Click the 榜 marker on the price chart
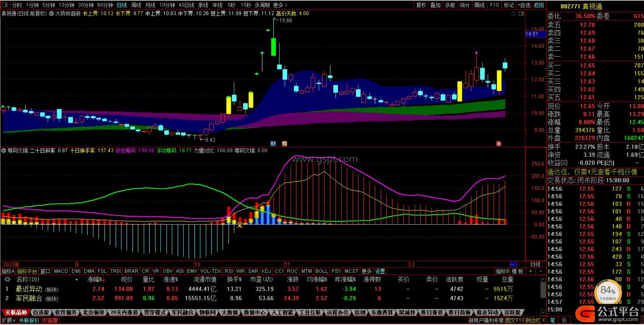 coord(284,144)
